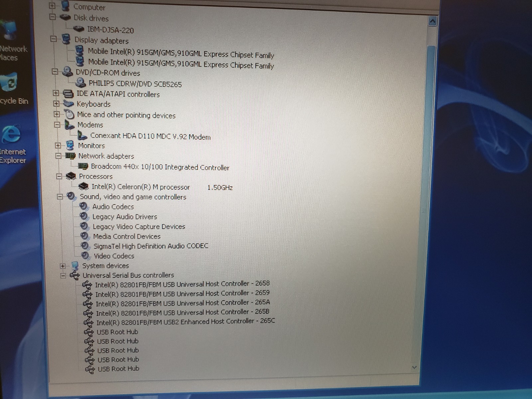Screen dimensions: 532x399
Task: Collapse the Network adapters category
Action: coord(59,156)
